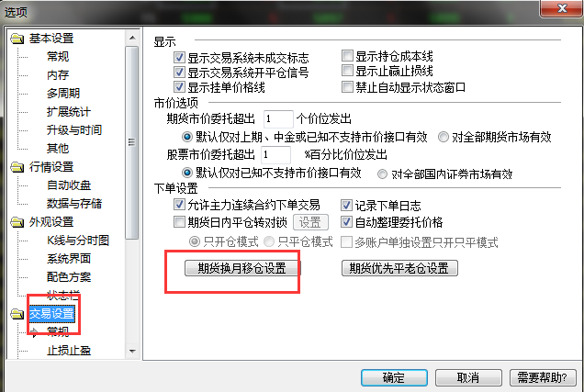
Task: Click the 基本设置 folder icon
Action: point(17,39)
